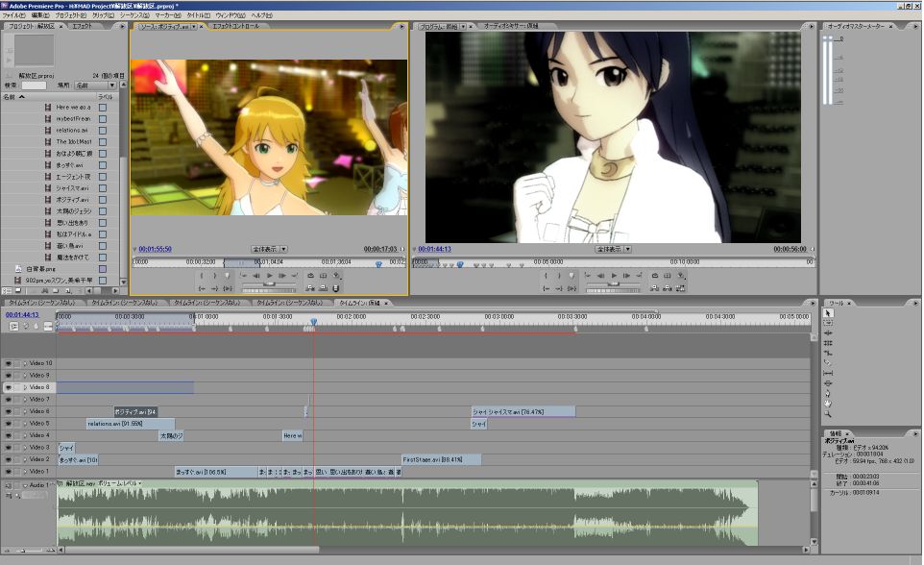Screen dimensions: 924x565
Task: Select the Rate Stretch tool
Action: pyautogui.click(x=827, y=354)
